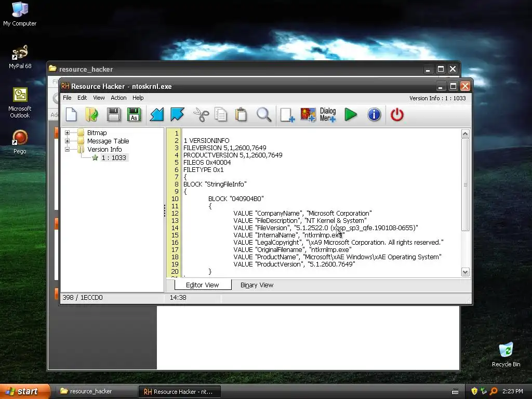Image resolution: width=532 pixels, height=399 pixels.
Task: Click the security shield tray icon
Action: (x=474, y=391)
